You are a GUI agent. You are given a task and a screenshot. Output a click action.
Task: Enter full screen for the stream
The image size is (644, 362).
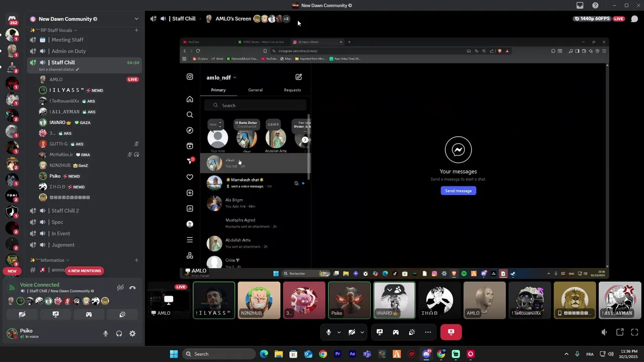[x=634, y=332]
